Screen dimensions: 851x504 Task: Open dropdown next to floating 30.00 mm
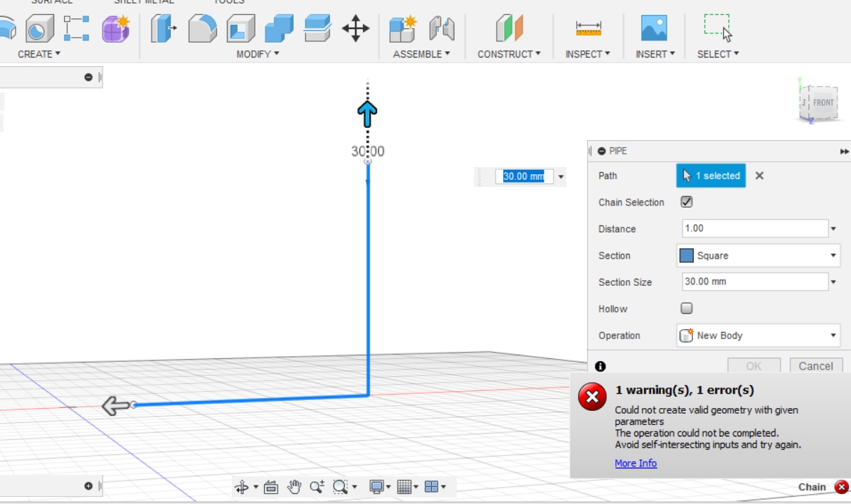pyautogui.click(x=561, y=177)
